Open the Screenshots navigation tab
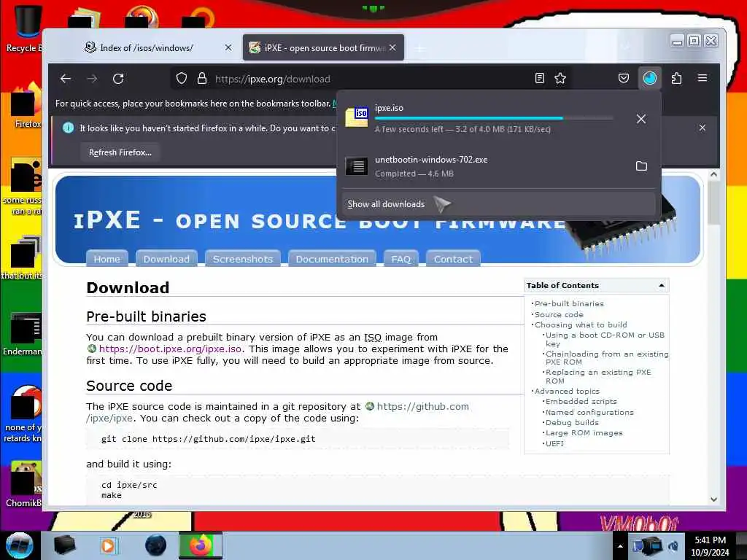The width and height of the screenshot is (747, 560). point(242,259)
